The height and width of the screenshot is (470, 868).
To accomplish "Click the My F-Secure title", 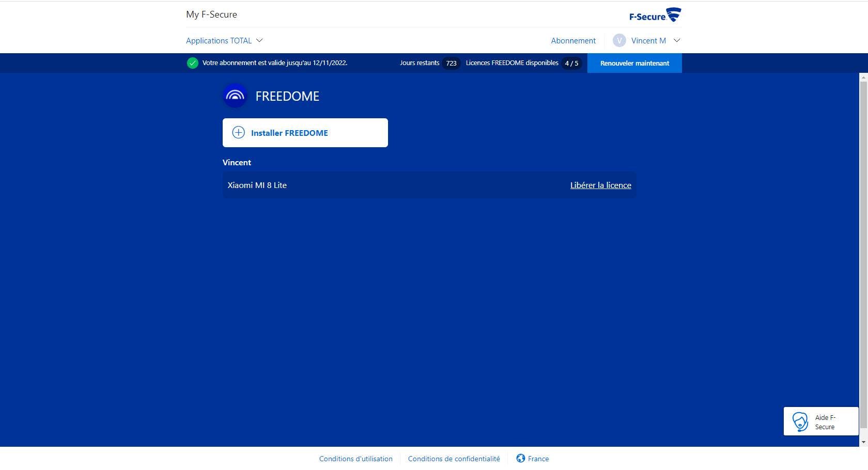I will pyautogui.click(x=211, y=14).
